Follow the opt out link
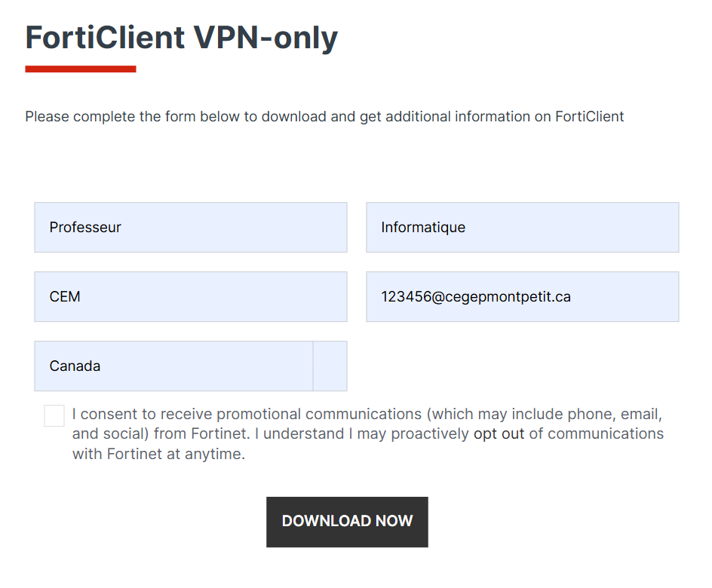 [499, 434]
